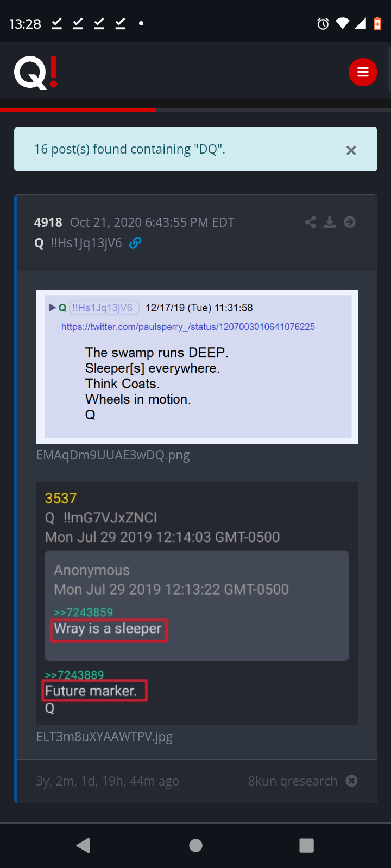Image resolution: width=391 pixels, height=868 pixels.
Task: Copy permalink with chain link icon
Action: coord(135,243)
